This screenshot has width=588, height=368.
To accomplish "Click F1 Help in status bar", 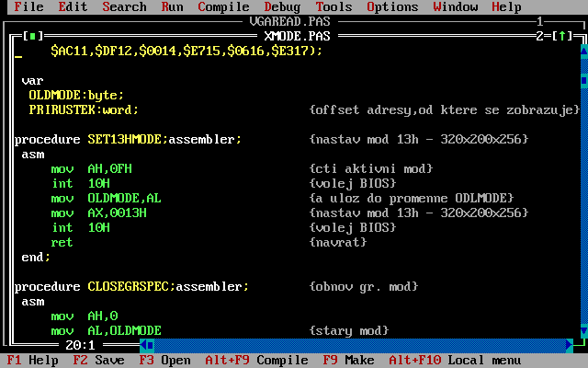I will [x=33, y=361].
